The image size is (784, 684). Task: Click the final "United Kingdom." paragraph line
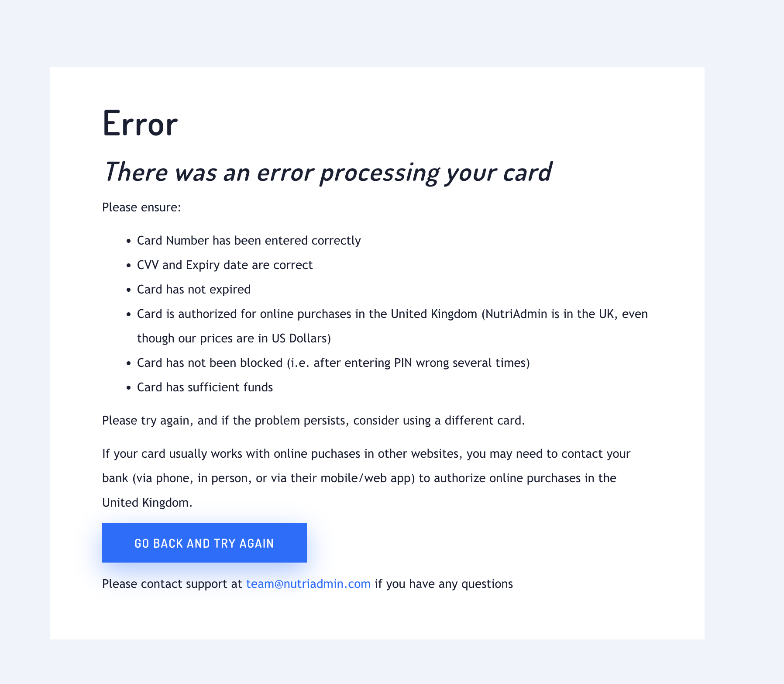[x=147, y=503]
